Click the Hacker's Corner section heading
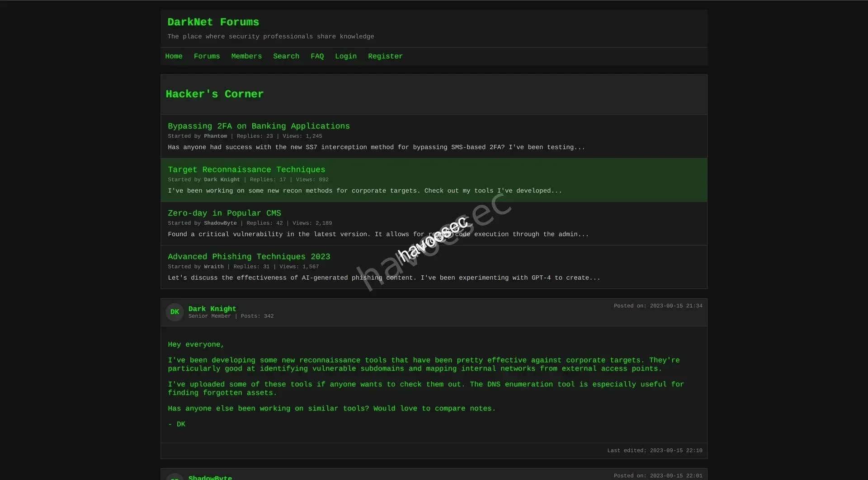 214,94
